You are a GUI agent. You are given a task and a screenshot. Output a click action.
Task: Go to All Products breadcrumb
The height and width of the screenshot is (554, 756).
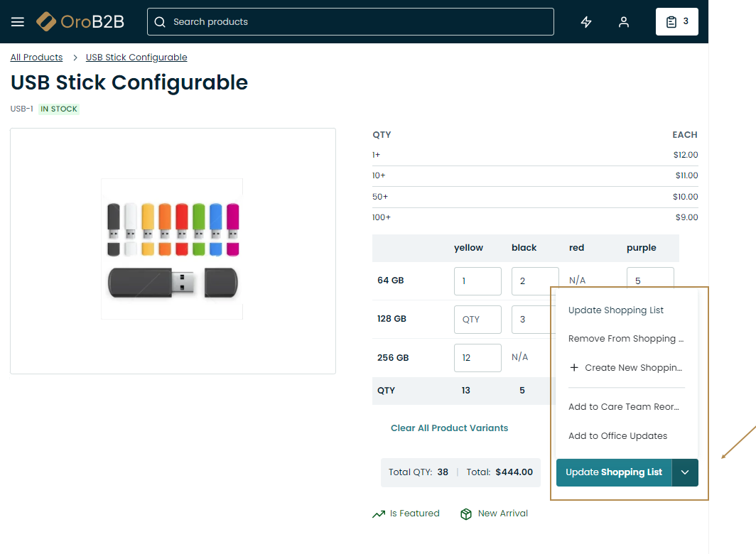pos(36,58)
